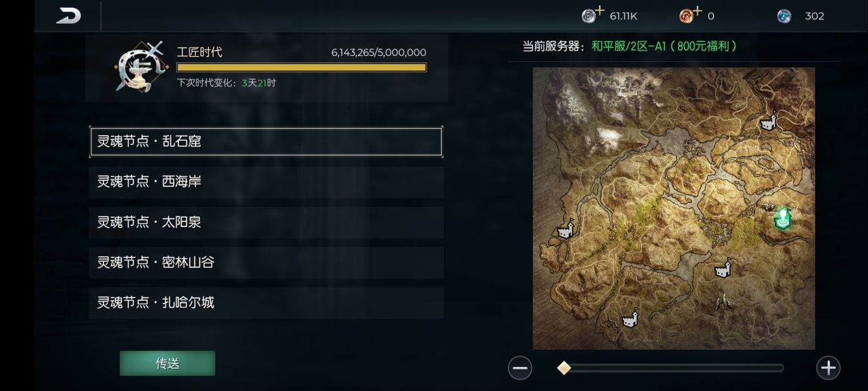This screenshot has height=391, width=868.
Task: Select the west castle icon on map
Action: pos(566,229)
